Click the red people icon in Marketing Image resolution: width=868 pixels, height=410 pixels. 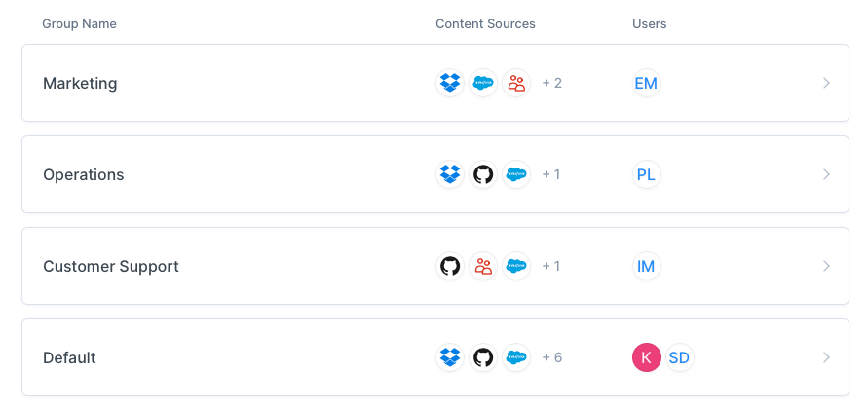[x=516, y=83]
